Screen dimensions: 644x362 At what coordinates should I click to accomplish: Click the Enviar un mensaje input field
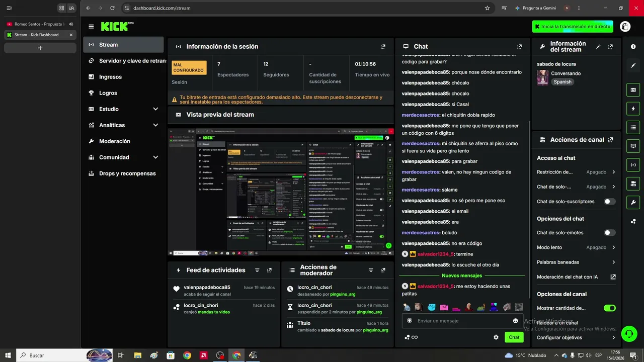pyautogui.click(x=463, y=321)
